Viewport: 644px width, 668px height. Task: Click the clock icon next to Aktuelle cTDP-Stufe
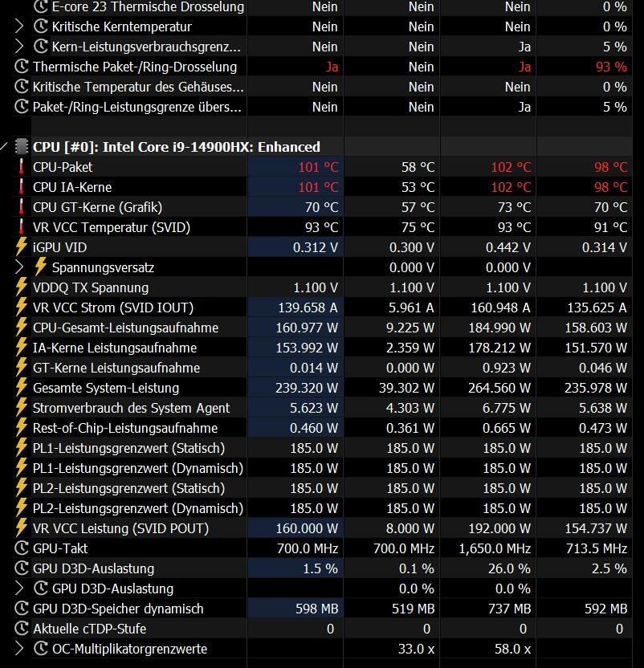22,629
